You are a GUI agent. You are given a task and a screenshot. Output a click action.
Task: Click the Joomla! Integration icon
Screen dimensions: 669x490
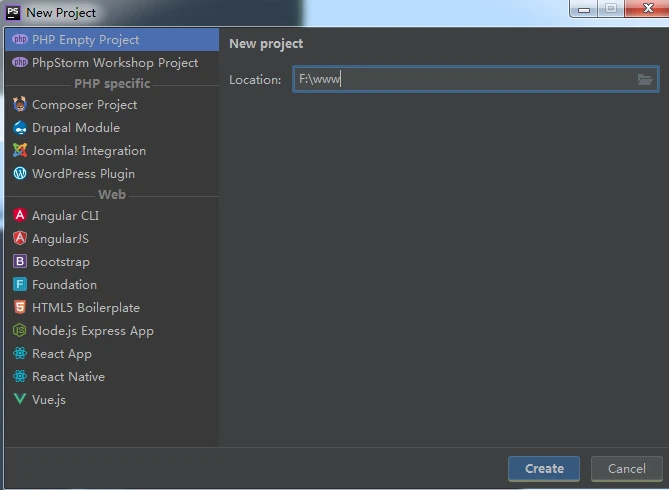(x=20, y=151)
